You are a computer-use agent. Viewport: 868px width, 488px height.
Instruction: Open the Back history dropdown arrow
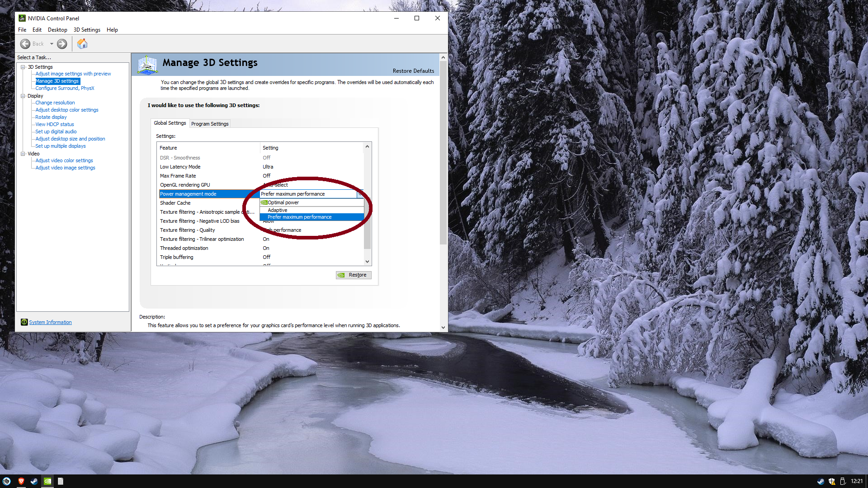point(52,44)
